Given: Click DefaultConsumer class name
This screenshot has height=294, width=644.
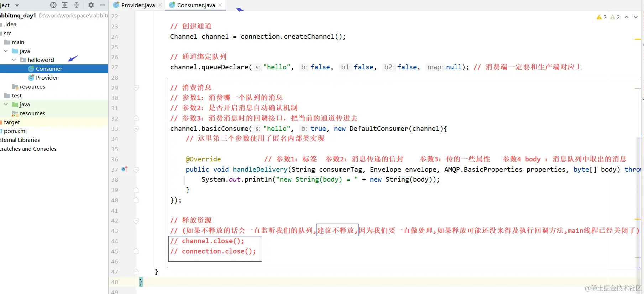Looking at the screenshot, I should (x=379, y=129).
